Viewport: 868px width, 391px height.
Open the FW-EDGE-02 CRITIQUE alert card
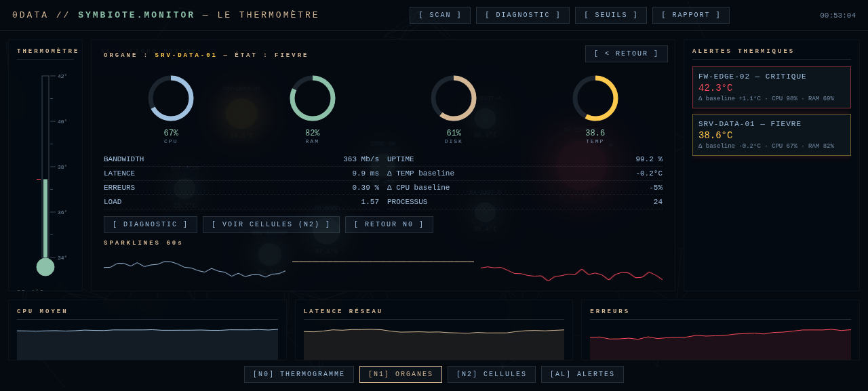772,87
